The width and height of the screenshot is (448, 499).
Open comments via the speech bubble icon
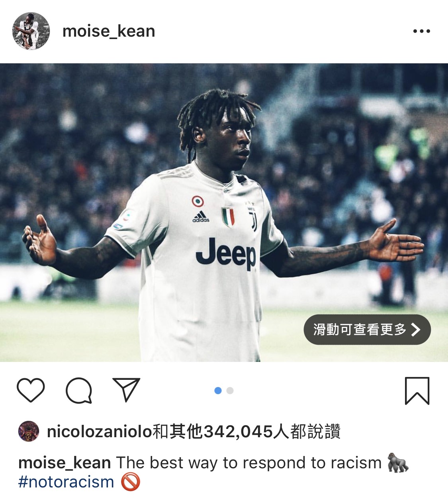click(79, 391)
